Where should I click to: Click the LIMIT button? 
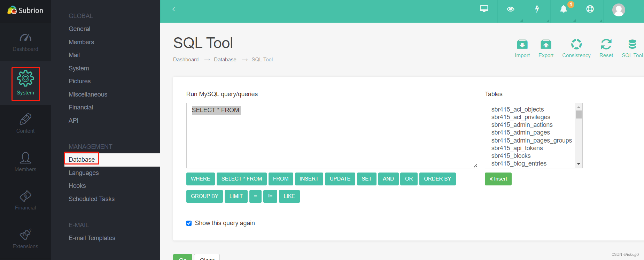click(236, 196)
